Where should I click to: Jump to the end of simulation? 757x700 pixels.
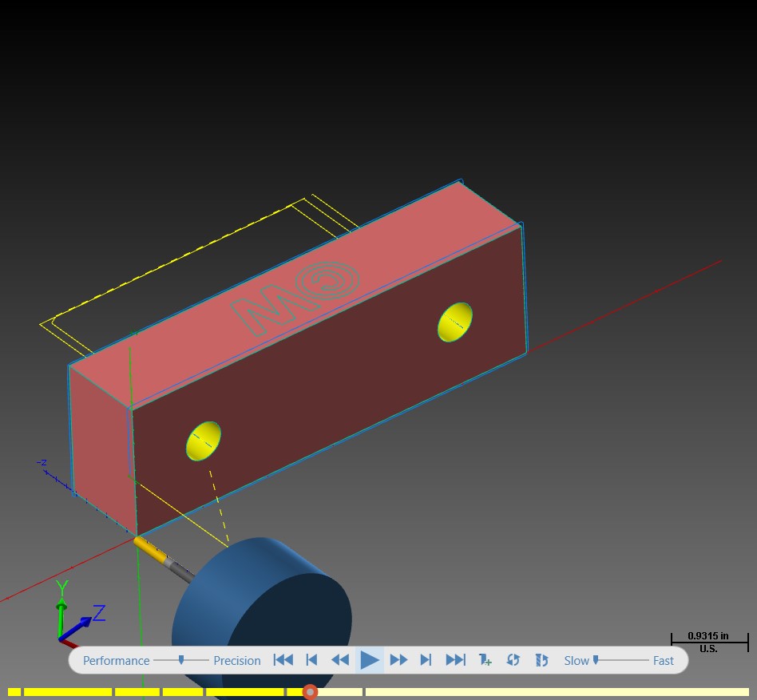click(x=455, y=660)
